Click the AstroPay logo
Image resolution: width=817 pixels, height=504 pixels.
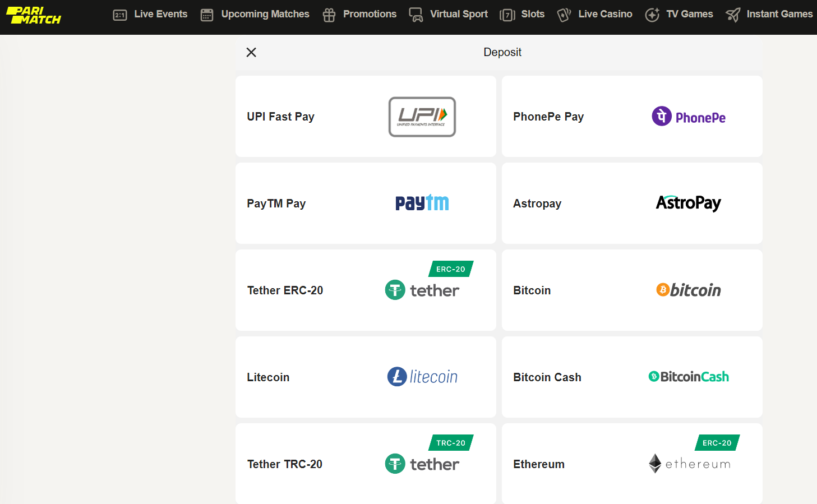click(689, 203)
